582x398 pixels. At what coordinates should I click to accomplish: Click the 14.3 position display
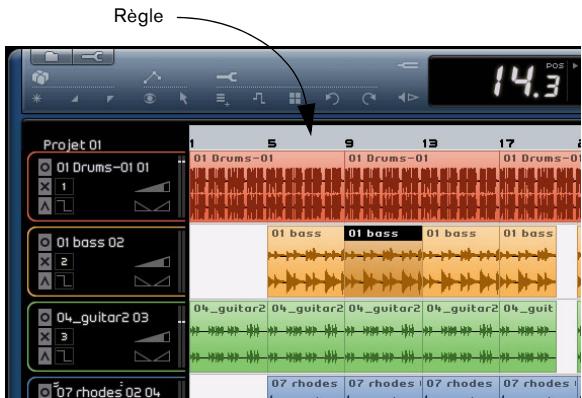click(x=526, y=81)
